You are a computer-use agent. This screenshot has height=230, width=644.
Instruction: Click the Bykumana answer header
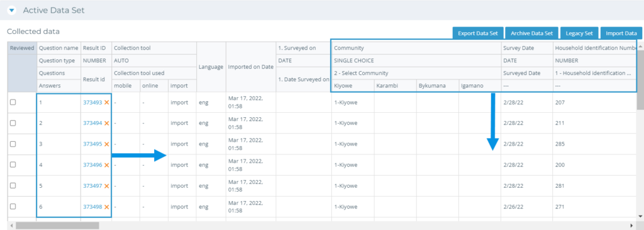point(438,86)
